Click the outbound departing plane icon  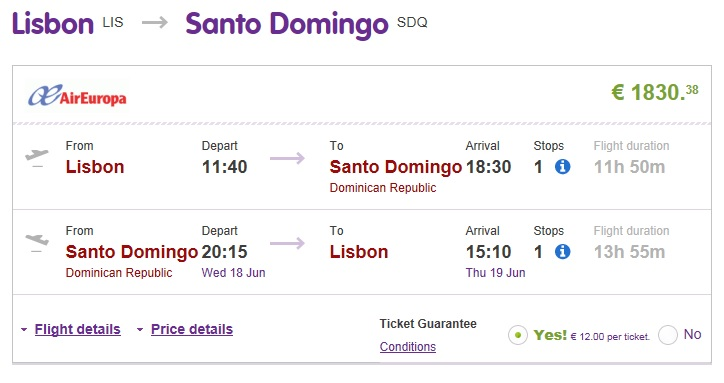point(37,158)
